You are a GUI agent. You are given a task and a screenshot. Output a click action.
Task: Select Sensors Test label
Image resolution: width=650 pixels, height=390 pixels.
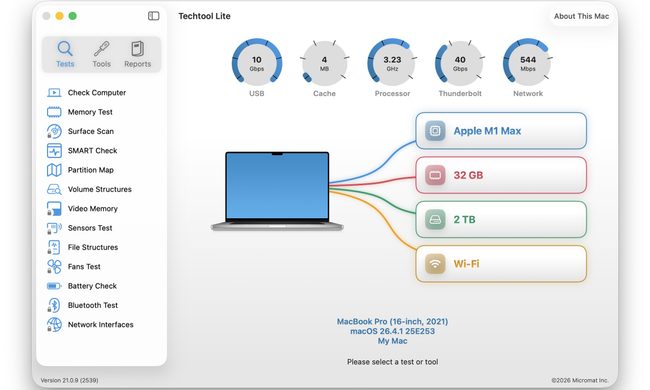click(90, 228)
